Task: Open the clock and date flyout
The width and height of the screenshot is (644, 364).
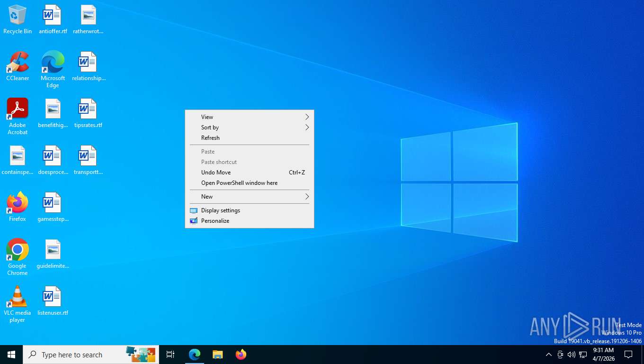Action: [x=603, y=355]
